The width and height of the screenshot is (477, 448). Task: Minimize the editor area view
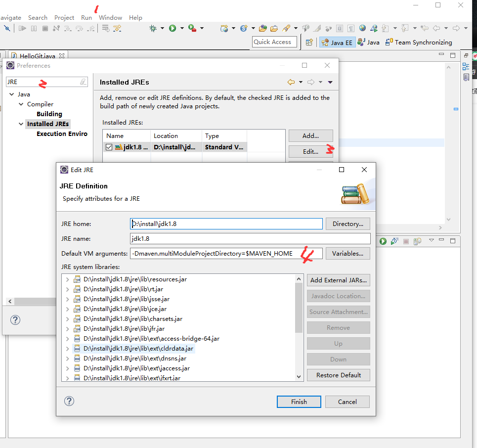click(x=441, y=54)
